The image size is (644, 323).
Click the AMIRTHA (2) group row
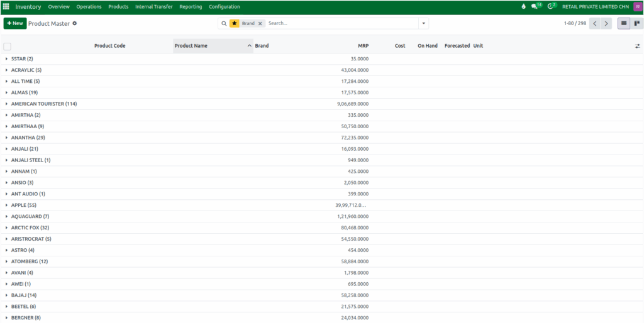pyautogui.click(x=322, y=115)
